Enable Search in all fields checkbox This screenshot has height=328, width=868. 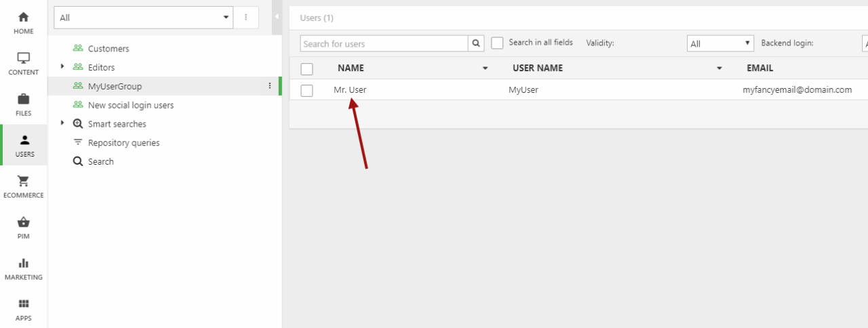click(x=497, y=43)
